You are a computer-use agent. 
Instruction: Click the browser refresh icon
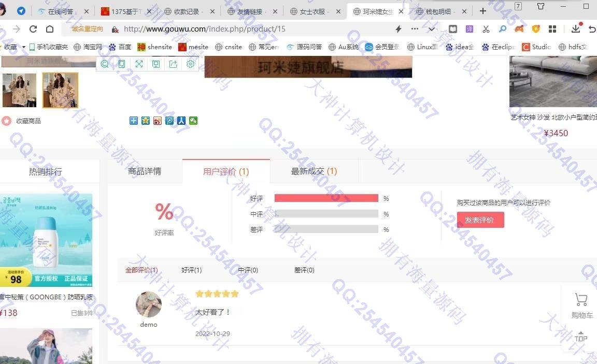coord(33,29)
